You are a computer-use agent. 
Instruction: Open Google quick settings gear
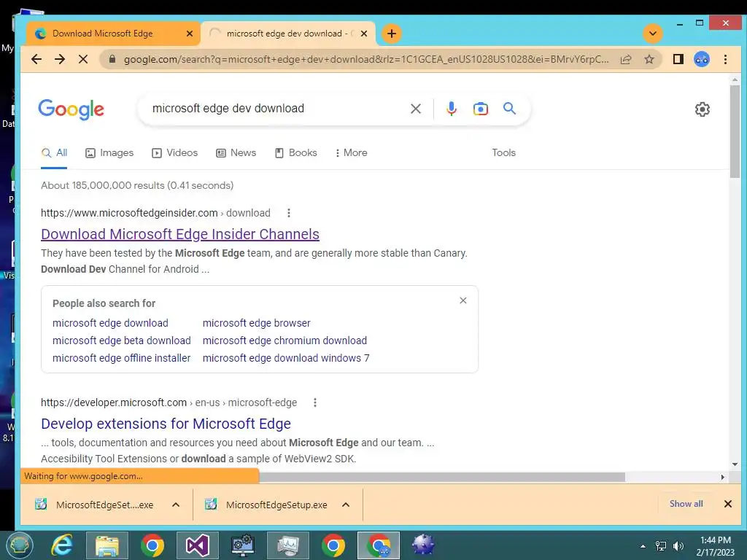click(x=702, y=109)
